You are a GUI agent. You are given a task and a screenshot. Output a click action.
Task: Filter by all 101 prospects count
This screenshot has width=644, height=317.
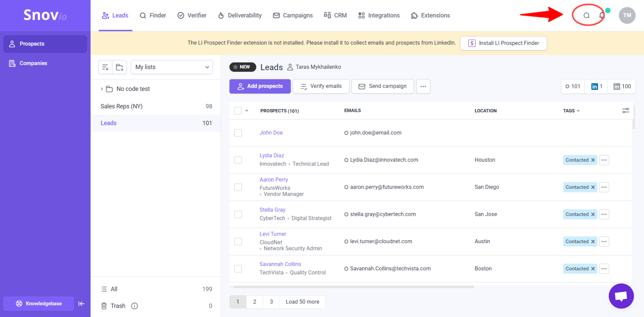pyautogui.click(x=573, y=86)
